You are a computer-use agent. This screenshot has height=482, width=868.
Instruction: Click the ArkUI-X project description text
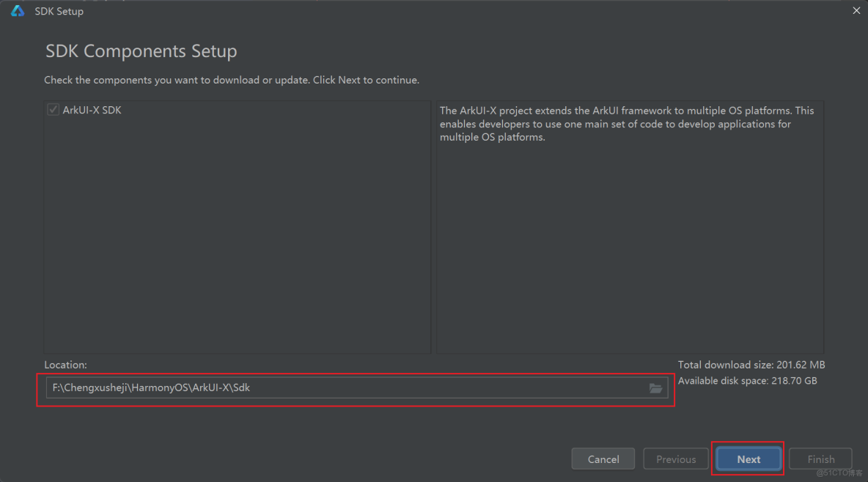coord(627,124)
